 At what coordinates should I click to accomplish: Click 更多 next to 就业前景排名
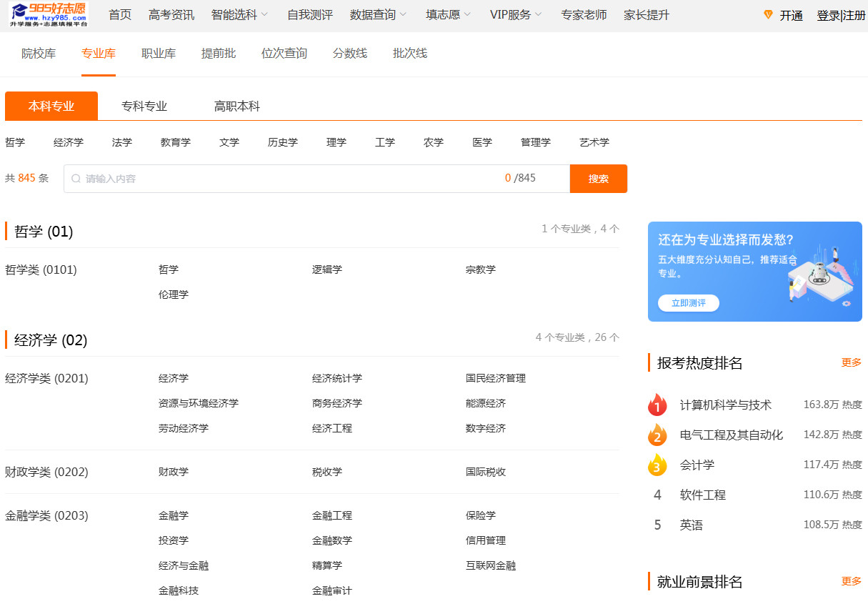[x=852, y=581]
